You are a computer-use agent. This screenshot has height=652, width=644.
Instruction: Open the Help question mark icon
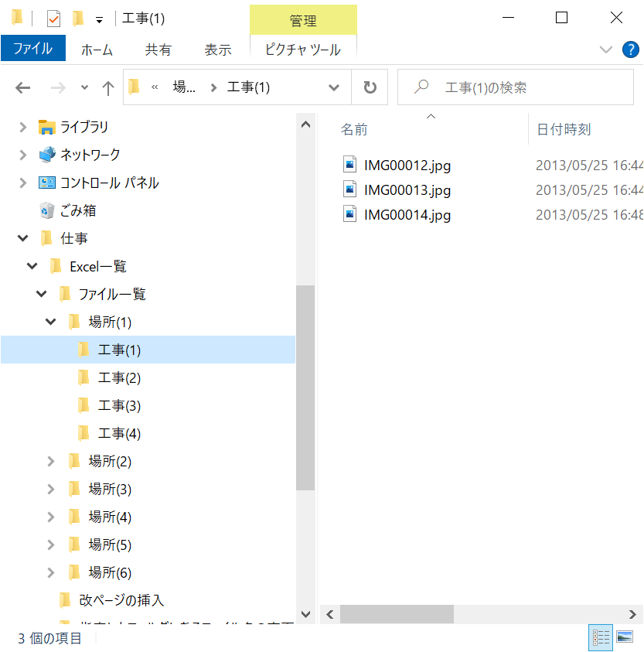click(x=631, y=49)
